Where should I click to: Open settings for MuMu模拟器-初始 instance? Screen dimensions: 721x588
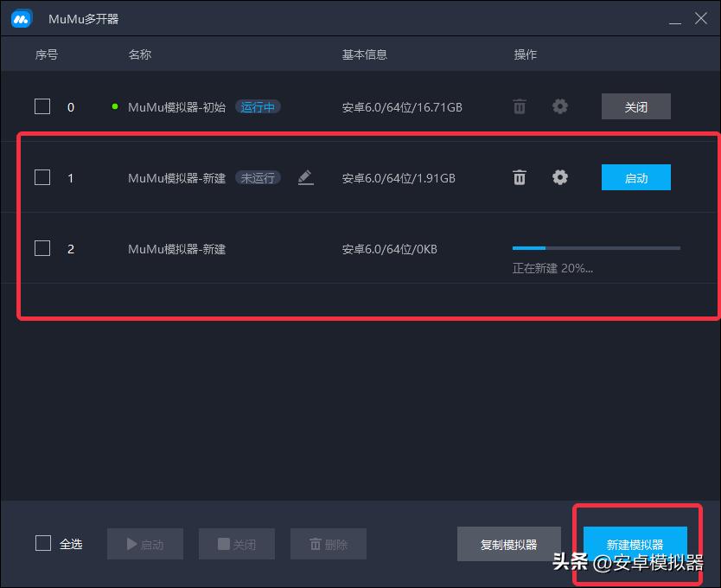click(559, 106)
